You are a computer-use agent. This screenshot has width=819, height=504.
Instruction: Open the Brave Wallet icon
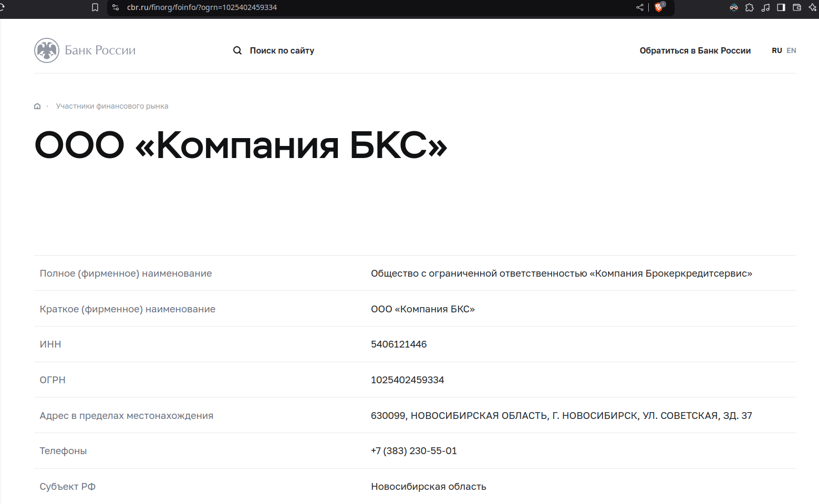[797, 7]
